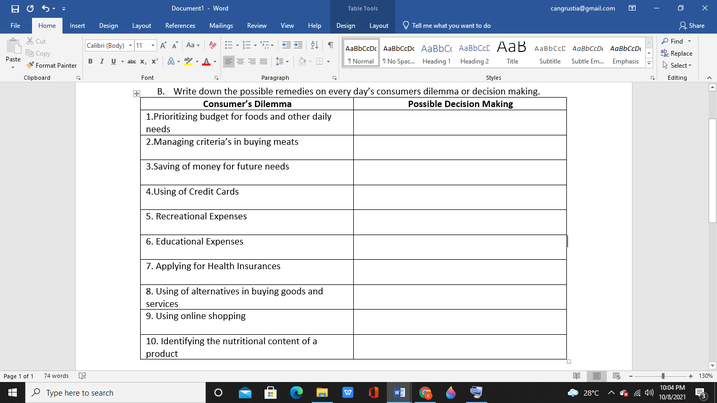Viewport: 717px width, 403px height.
Task: Toggle Show/Hide paragraph marks
Action: [330, 45]
